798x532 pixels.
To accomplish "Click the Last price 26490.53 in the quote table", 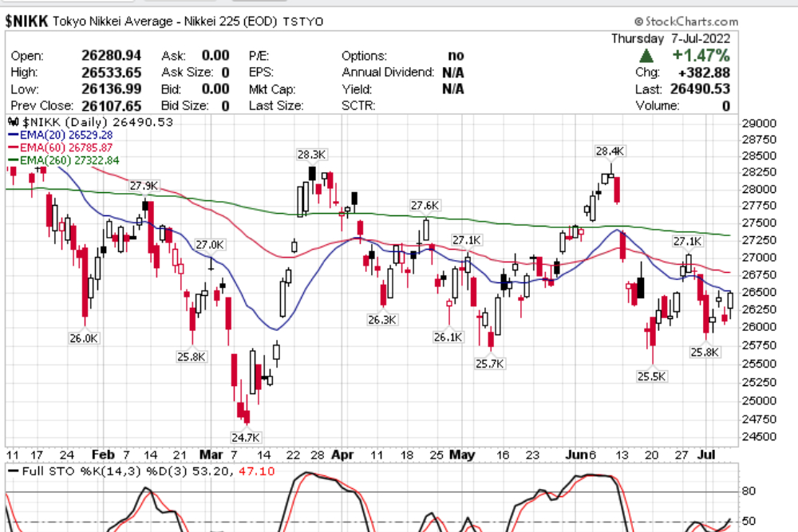I will (x=701, y=89).
